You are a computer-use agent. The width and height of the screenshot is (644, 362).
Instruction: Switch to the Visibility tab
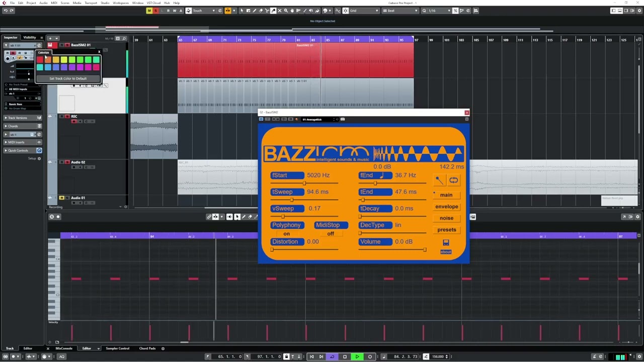30,37
